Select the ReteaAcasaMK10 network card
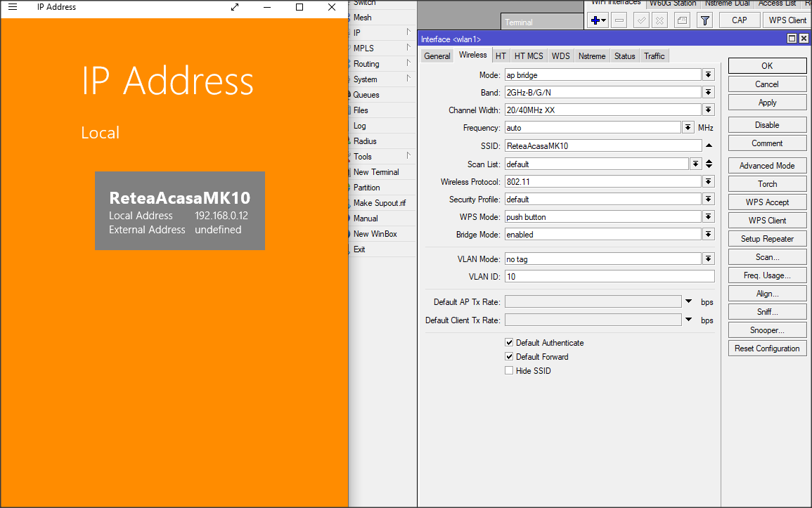 (180, 211)
